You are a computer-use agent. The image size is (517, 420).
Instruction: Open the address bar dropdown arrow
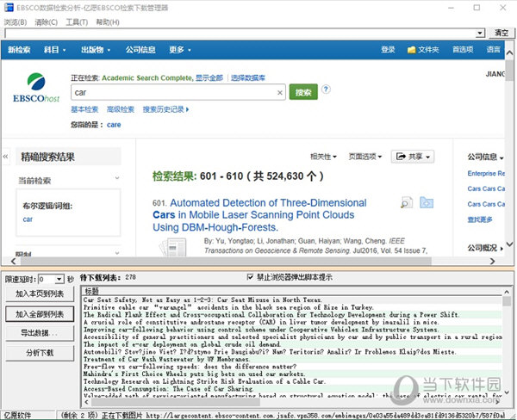(x=480, y=33)
